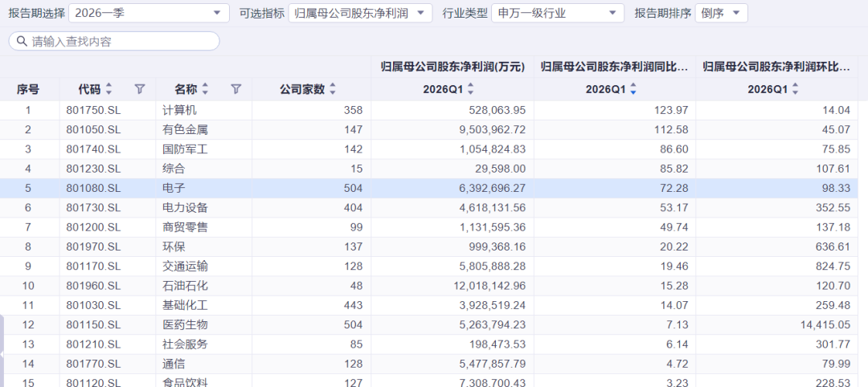Select the 综合 industry name
Image resolution: width=868 pixels, height=387 pixels.
point(174,169)
